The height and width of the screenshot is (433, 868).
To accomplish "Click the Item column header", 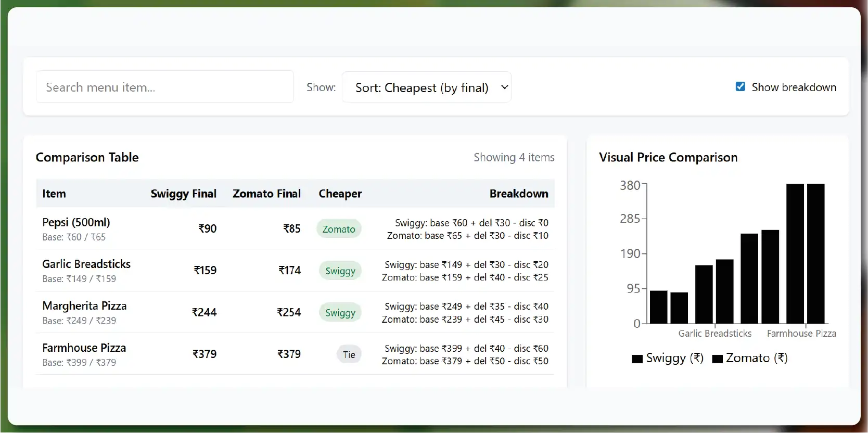I will click(x=54, y=194).
